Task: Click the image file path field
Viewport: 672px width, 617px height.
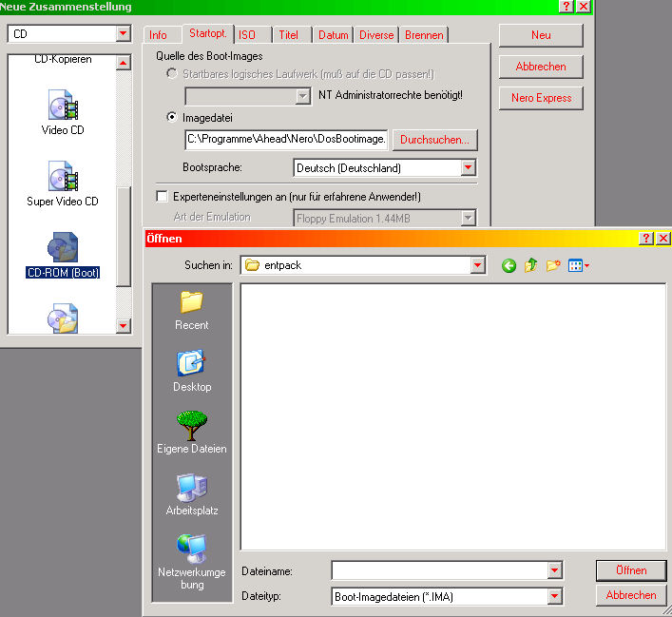Action: tap(286, 140)
